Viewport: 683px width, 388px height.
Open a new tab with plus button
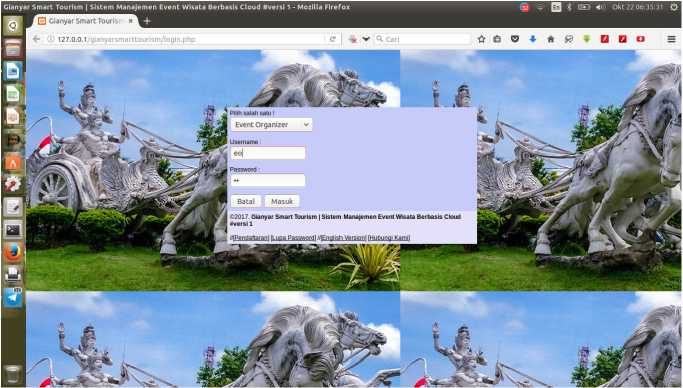pos(147,21)
